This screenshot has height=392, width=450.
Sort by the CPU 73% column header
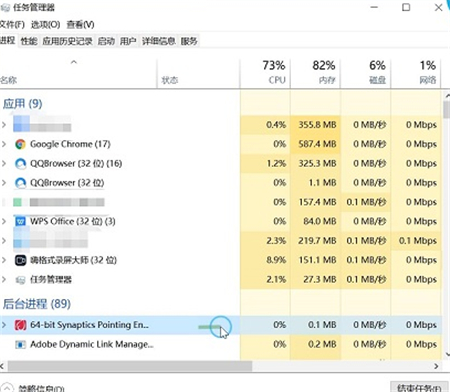265,73
